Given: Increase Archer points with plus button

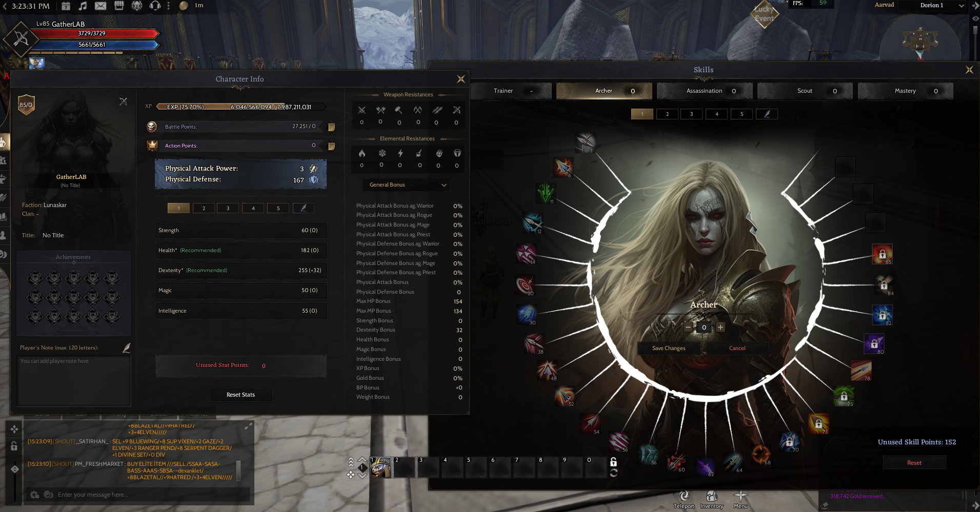Looking at the screenshot, I should tap(721, 327).
